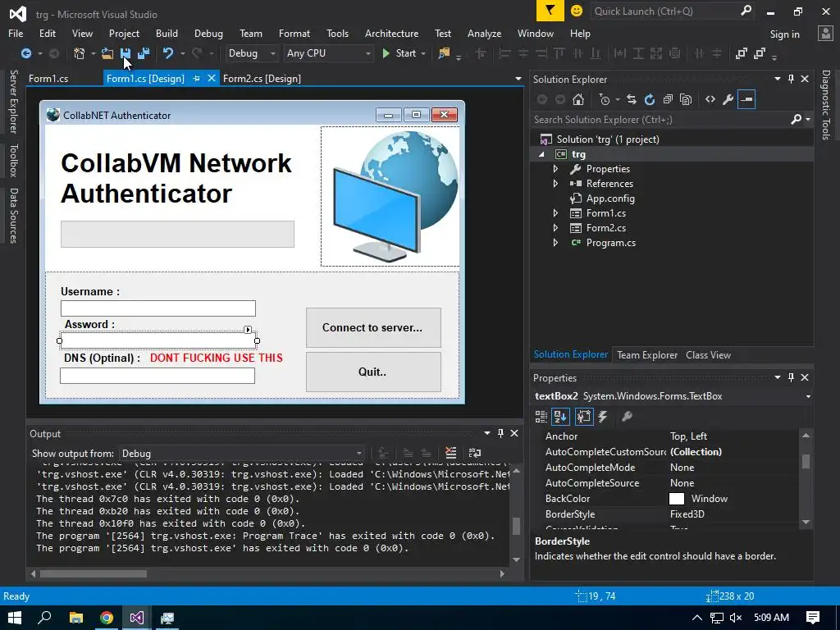Viewport: 840px width, 630px height.
Task: Save the current file with the Save icon
Action: pyautogui.click(x=126, y=53)
